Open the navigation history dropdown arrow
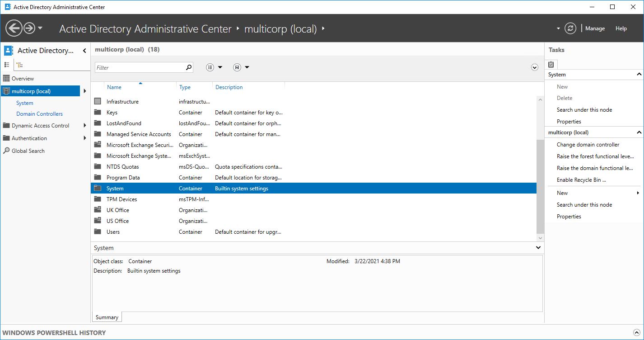Image resolution: width=644 pixels, height=340 pixels. coord(40,28)
